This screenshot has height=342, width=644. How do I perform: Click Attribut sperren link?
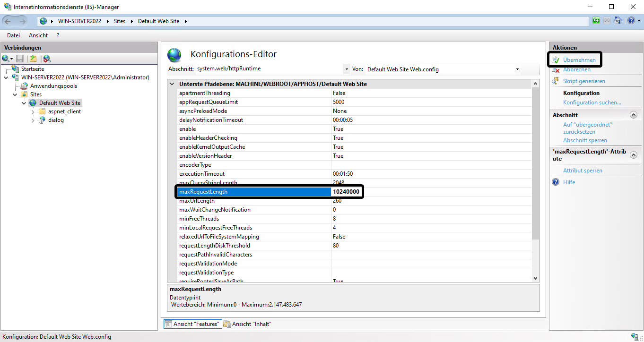583,171
